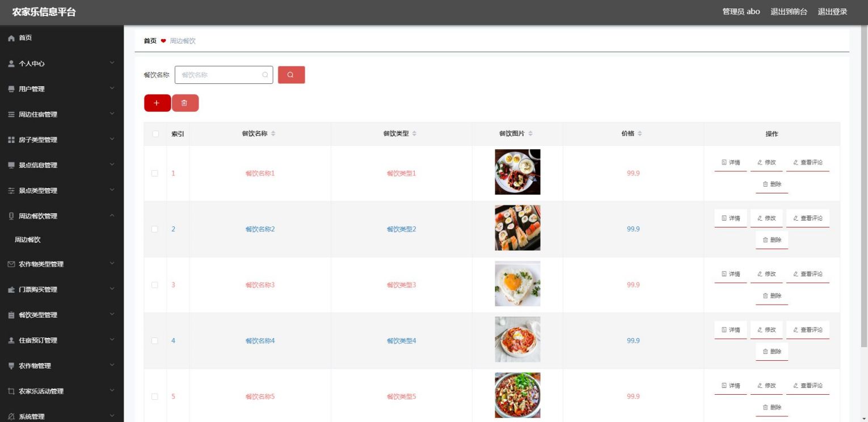The image size is (868, 422).
Task: Collapse the 周边餐饮管理 chevron
Action: pos(112,216)
